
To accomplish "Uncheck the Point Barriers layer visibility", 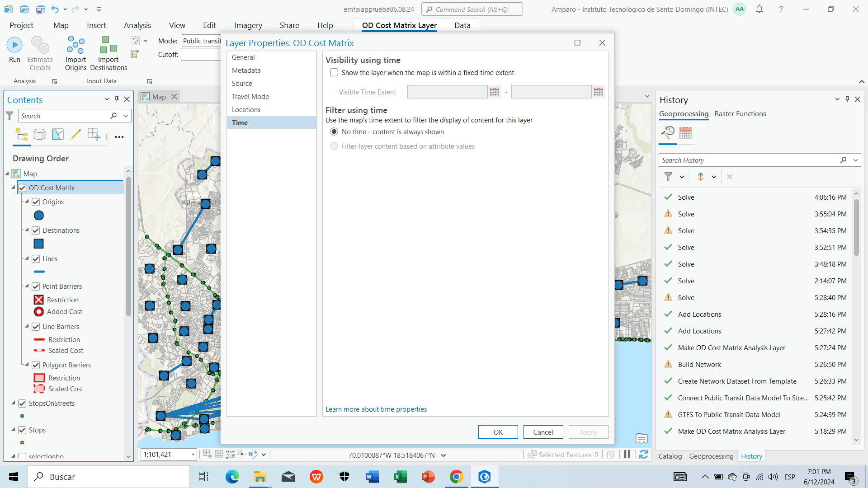I will click(x=36, y=286).
